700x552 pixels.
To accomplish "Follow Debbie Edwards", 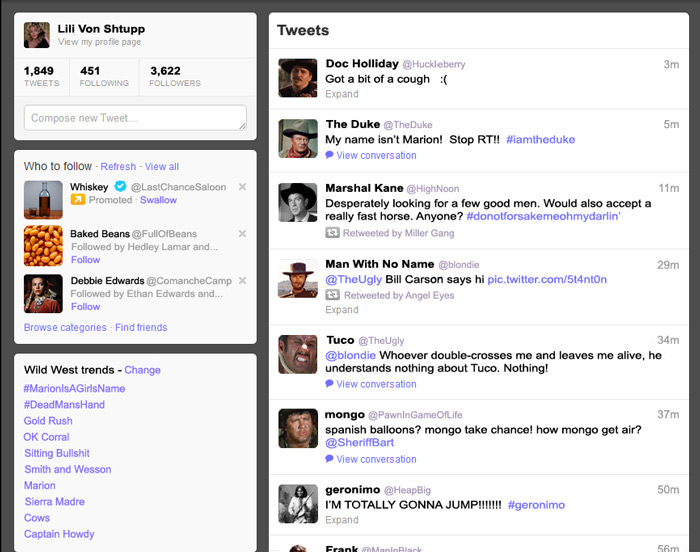I will (86, 306).
